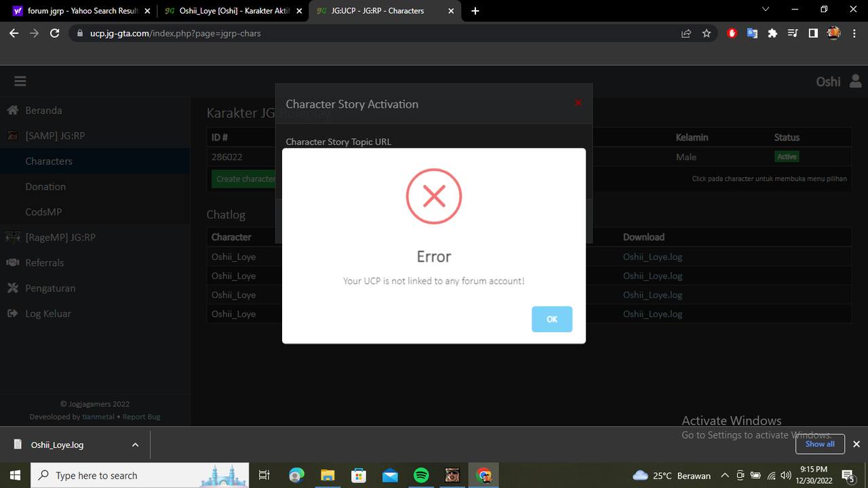The width and height of the screenshot is (868, 488).
Task: Open File Explorer from the taskbar
Action: click(328, 475)
